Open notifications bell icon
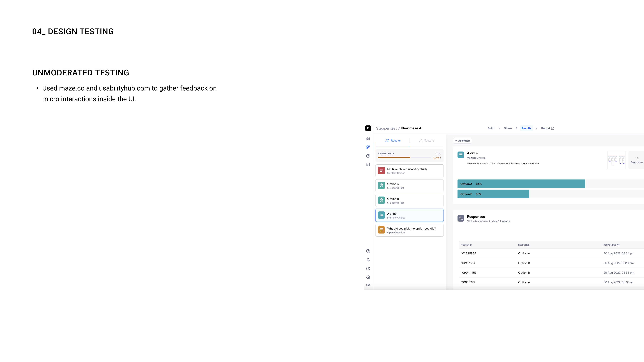Viewport: 644px width, 362px height. click(x=368, y=260)
